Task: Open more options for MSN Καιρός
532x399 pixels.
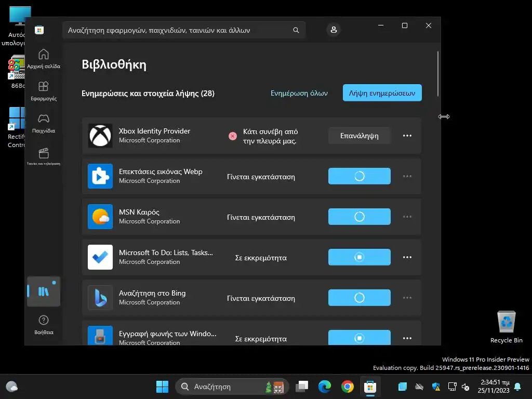Action: point(407,217)
